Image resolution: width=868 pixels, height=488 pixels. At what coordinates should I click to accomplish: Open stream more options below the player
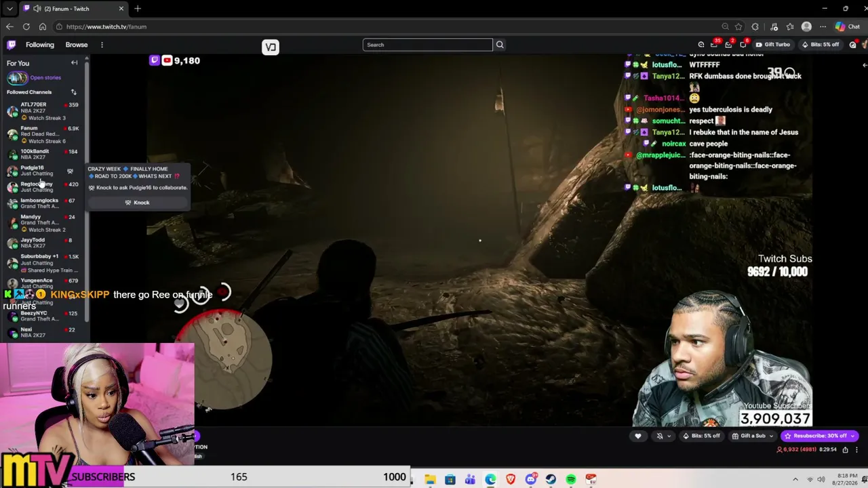coord(857,449)
